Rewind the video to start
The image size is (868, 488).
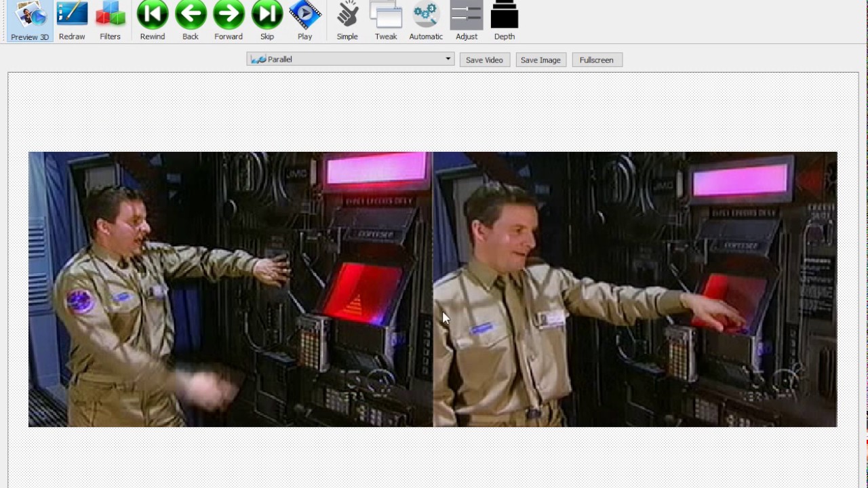coord(153,21)
